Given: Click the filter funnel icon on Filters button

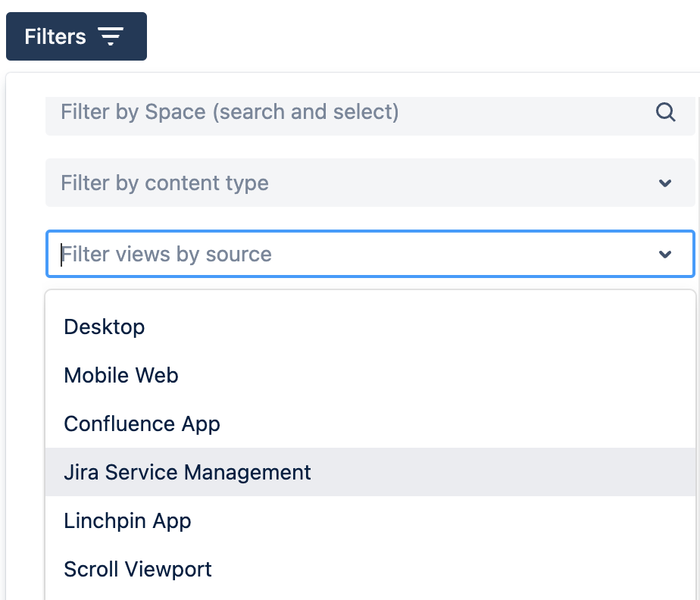Looking at the screenshot, I should 111,36.
